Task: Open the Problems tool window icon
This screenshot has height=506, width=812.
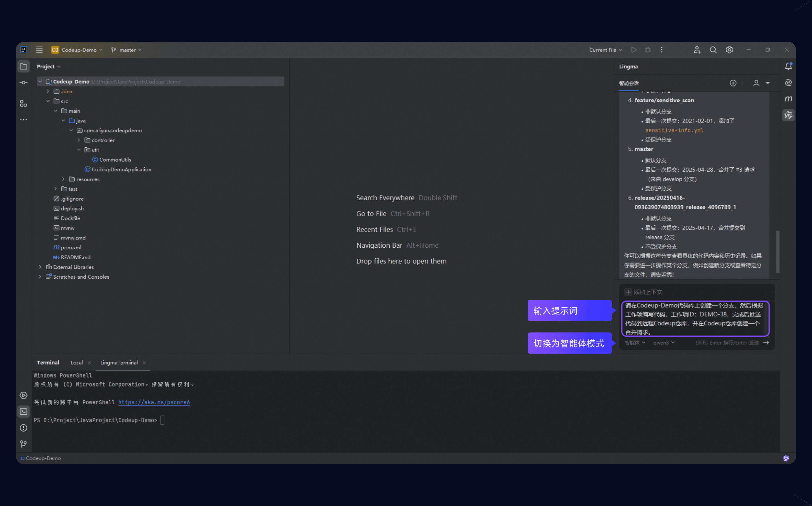Action: click(23, 428)
